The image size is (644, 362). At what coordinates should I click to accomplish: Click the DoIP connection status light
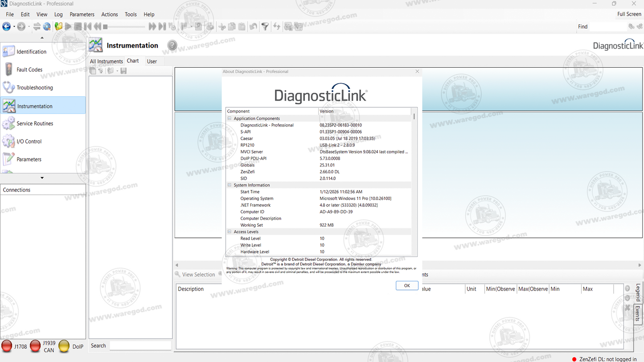64,346
